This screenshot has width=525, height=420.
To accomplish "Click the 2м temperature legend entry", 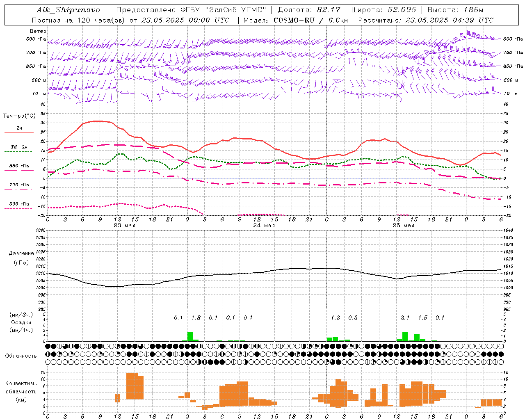I will [19, 128].
